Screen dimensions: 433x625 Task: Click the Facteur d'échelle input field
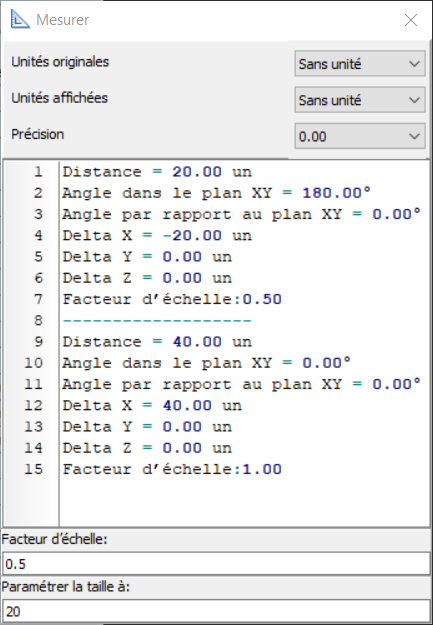216,564
